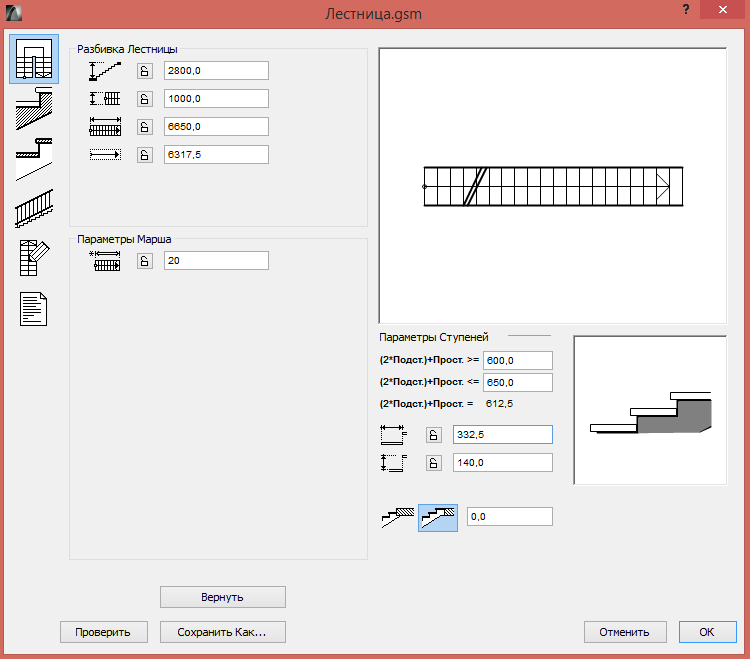Screen dimensions: 750x659
Task: Open the help question mark in the title bar
Action: [686, 10]
